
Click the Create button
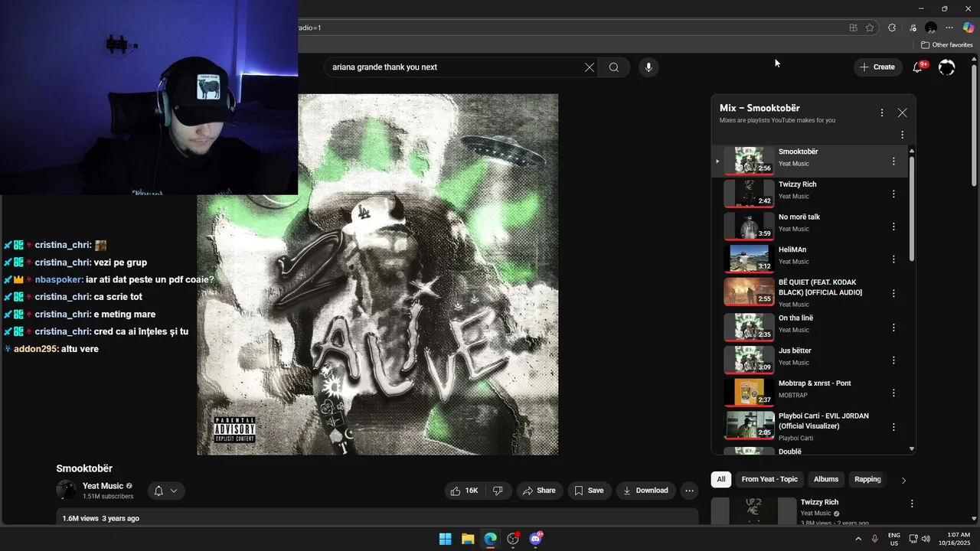click(877, 67)
